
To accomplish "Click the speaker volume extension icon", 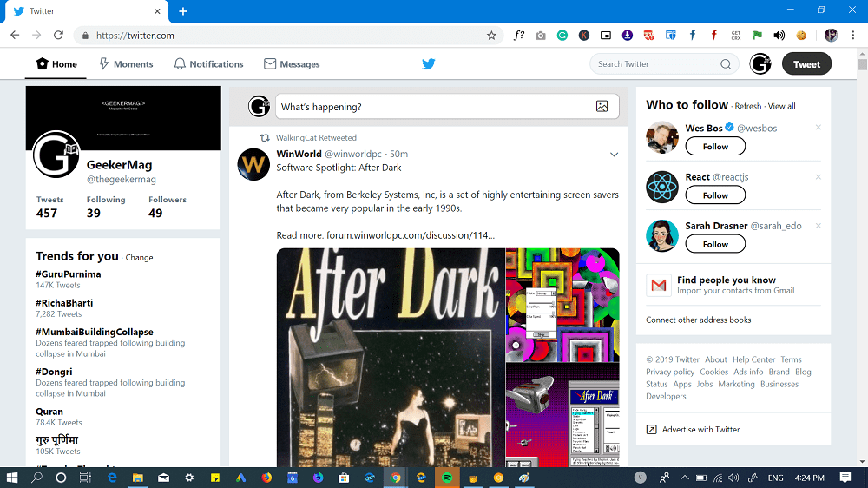I will [x=779, y=36].
